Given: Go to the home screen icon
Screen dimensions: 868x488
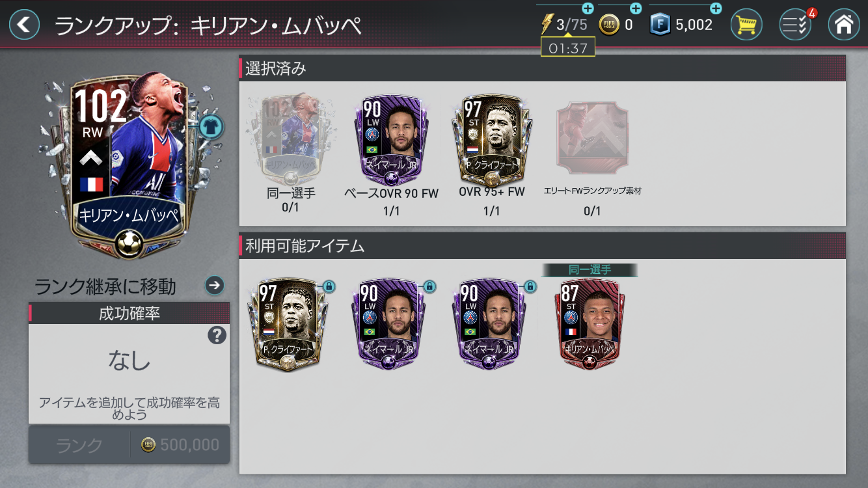Looking at the screenshot, I should pyautogui.click(x=843, y=25).
